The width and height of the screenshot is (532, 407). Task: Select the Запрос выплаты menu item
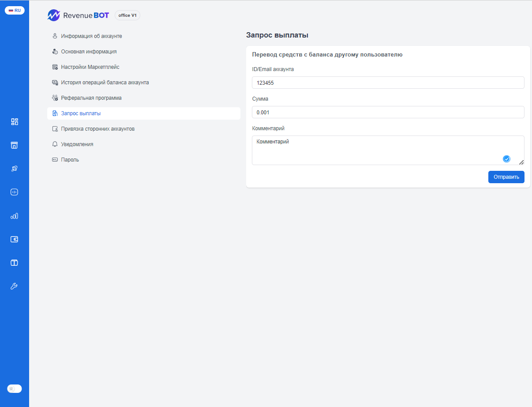click(144, 113)
